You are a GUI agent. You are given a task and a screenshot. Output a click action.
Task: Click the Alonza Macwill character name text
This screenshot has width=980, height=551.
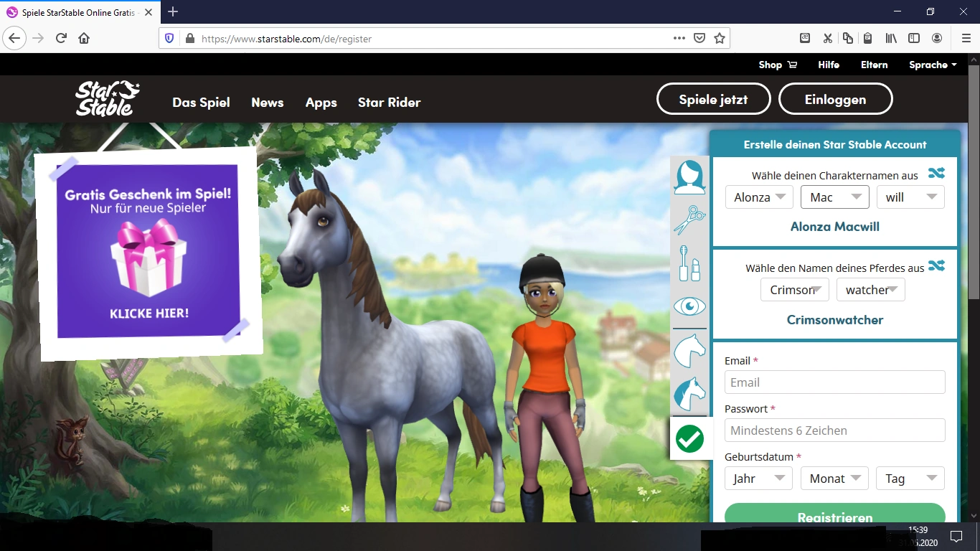[x=835, y=227]
